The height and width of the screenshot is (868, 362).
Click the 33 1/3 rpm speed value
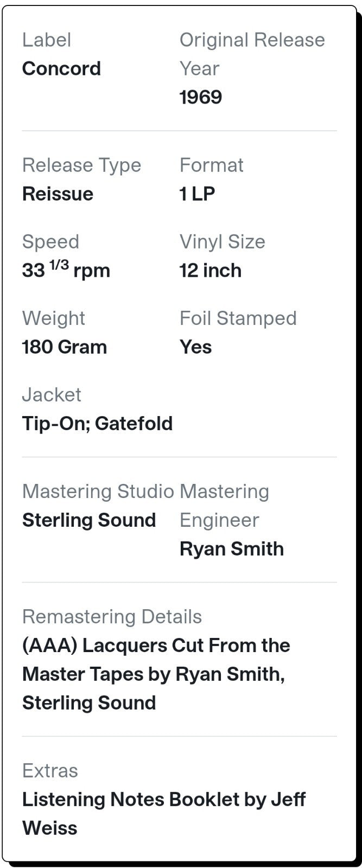pyautogui.click(x=66, y=270)
